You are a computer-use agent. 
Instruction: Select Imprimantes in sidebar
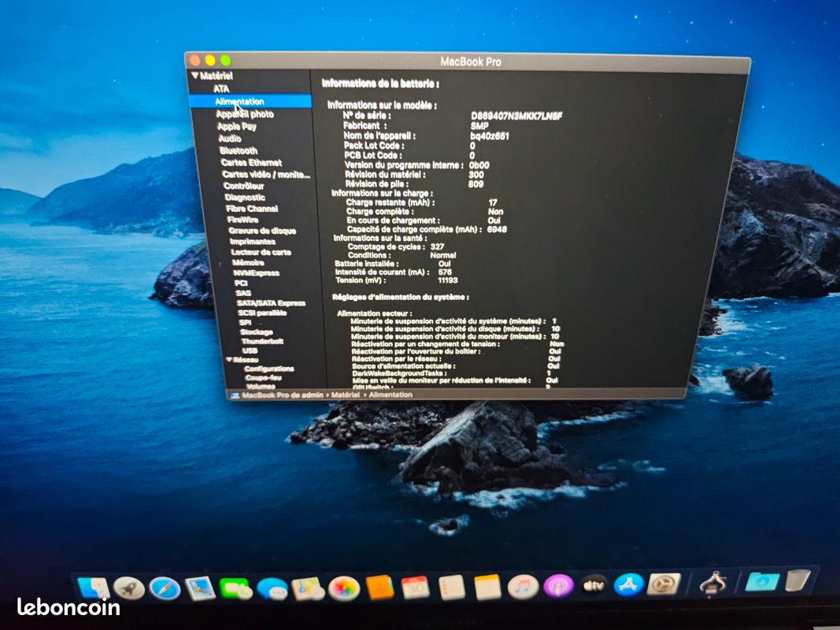coord(253,242)
